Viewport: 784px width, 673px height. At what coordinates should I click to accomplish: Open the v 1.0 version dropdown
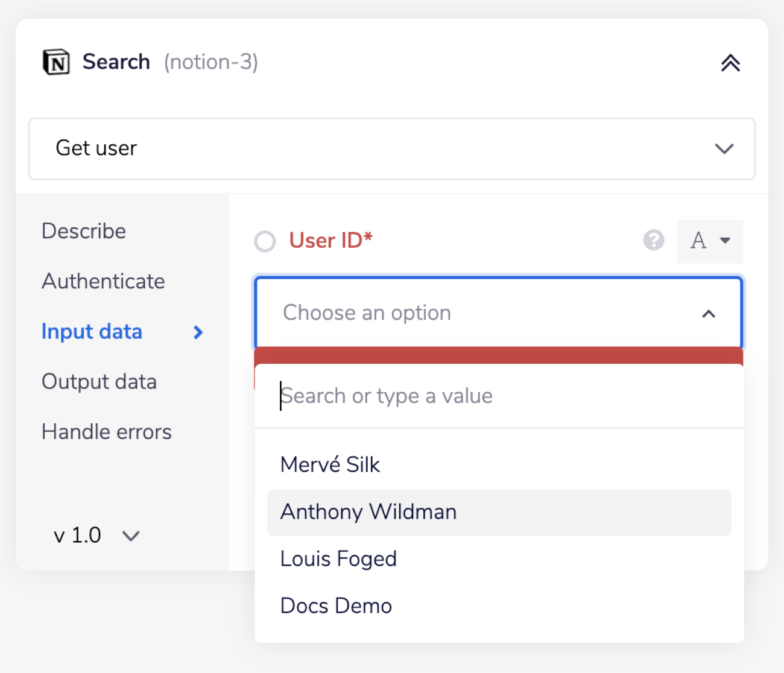pyautogui.click(x=96, y=535)
